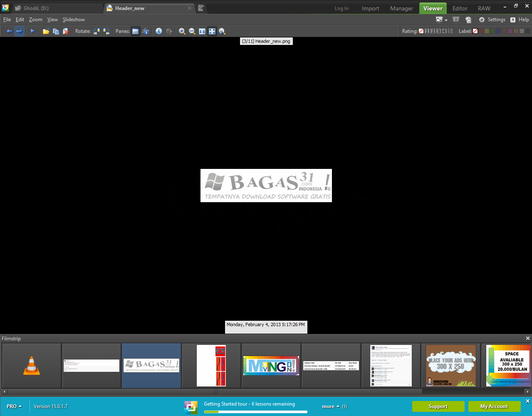
Task: Click the send by email globe icon
Action: (468, 20)
